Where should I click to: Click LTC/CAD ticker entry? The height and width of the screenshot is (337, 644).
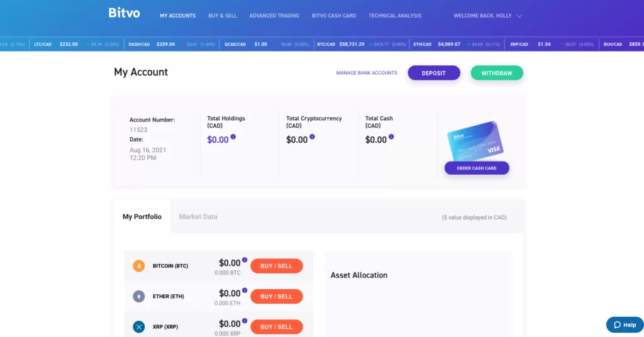(x=77, y=45)
